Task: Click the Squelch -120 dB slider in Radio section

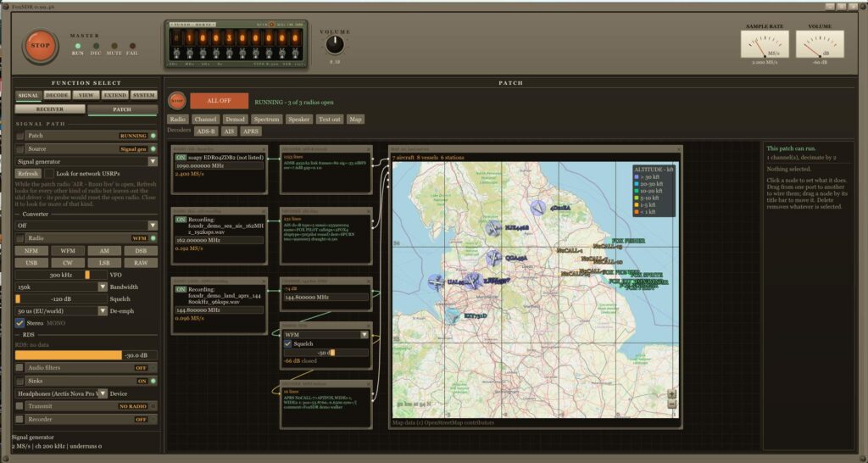Action: coord(61,298)
